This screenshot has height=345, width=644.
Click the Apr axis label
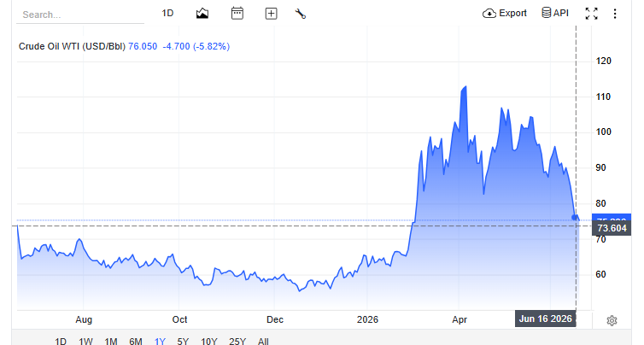coord(460,319)
